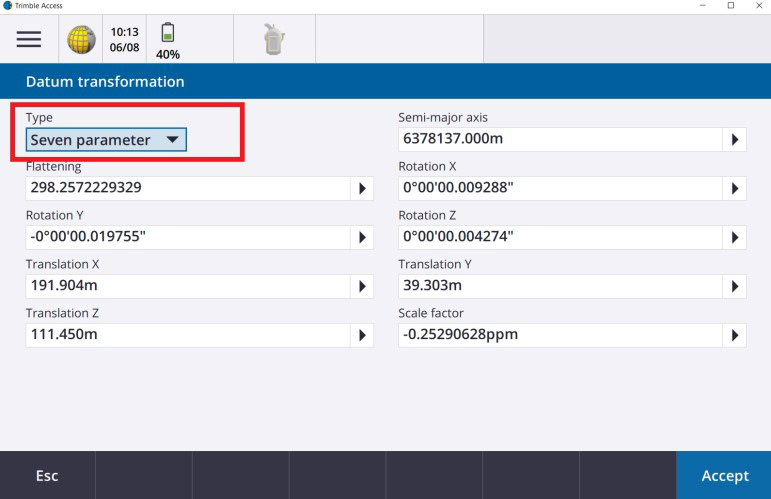
Task: Open the Rotation X field arrow menu
Action: coord(735,188)
